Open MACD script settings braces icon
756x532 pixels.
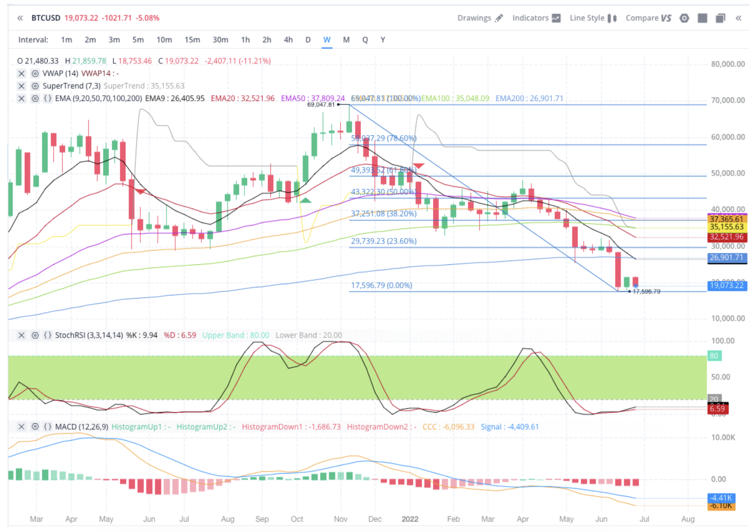tap(48, 426)
